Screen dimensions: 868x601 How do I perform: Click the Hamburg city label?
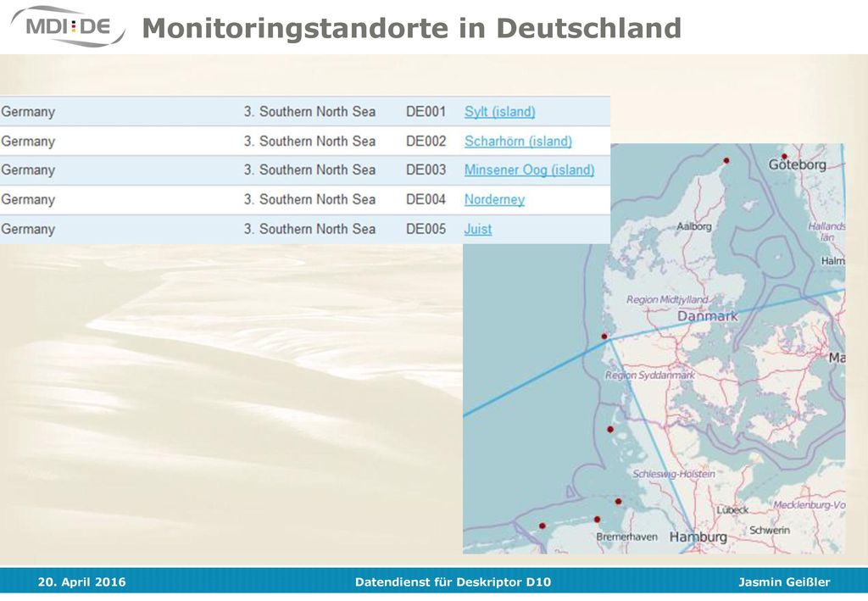point(698,537)
